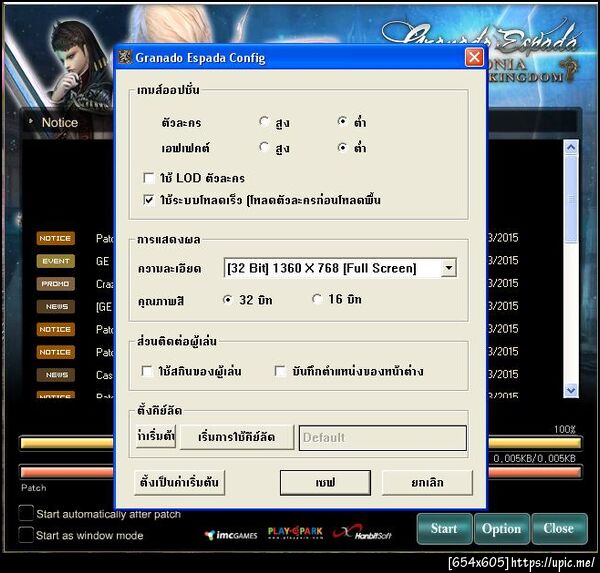This screenshot has height=573, width=600.
Task: Select high (สูง) character quality radio
Action: (x=264, y=122)
